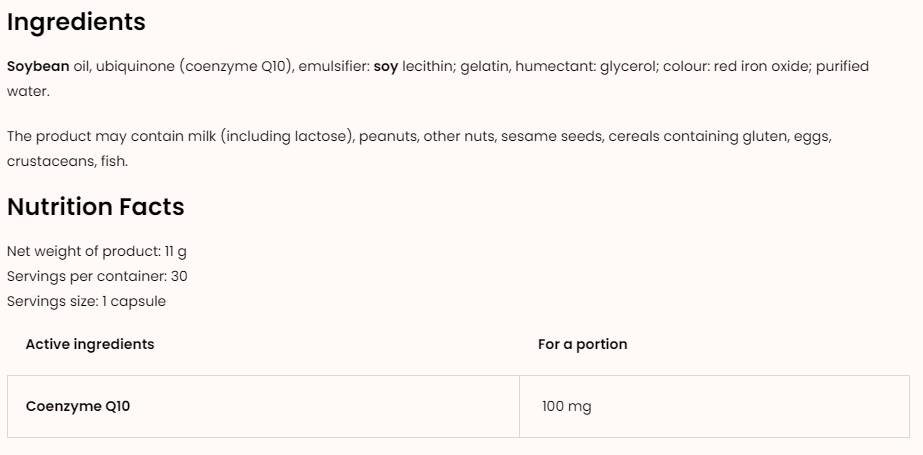Click the Nutrition Facts heading
The height and width of the screenshot is (455, 923).
tap(96, 207)
